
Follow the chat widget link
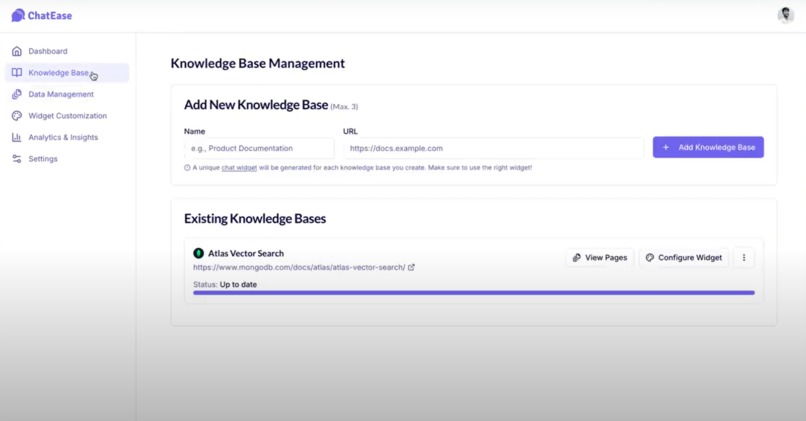pyautogui.click(x=239, y=168)
